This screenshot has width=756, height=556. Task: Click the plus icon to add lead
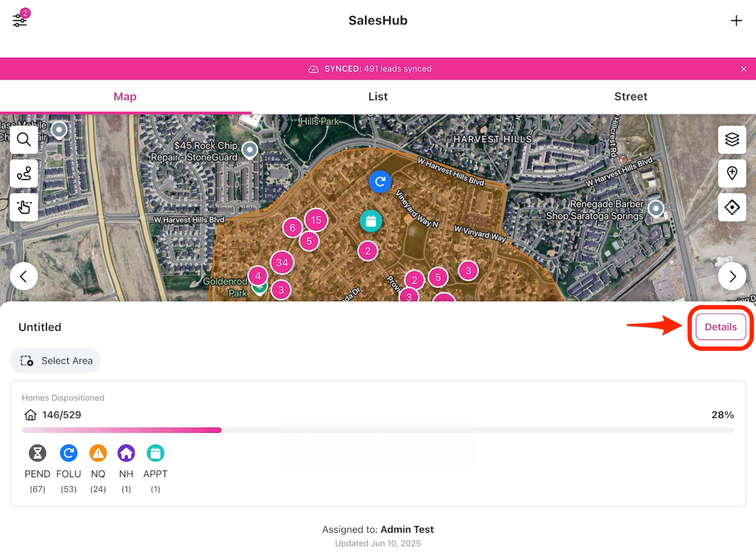tap(736, 21)
